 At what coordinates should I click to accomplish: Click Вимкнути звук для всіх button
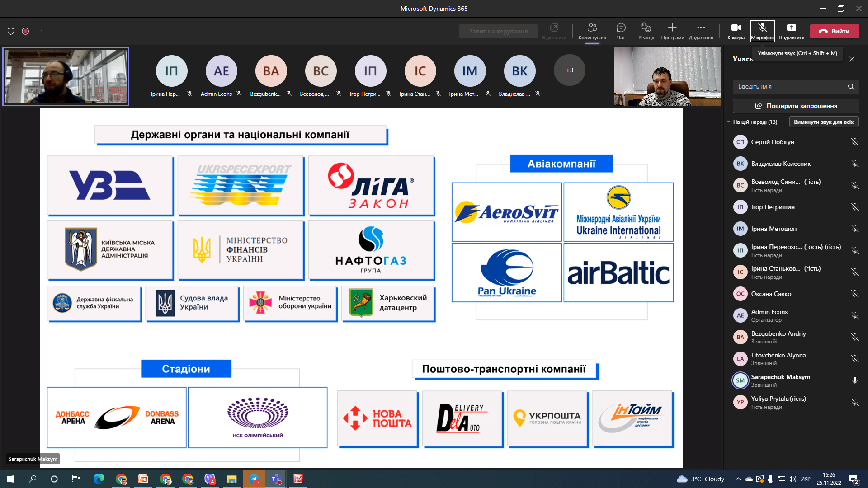coord(823,122)
